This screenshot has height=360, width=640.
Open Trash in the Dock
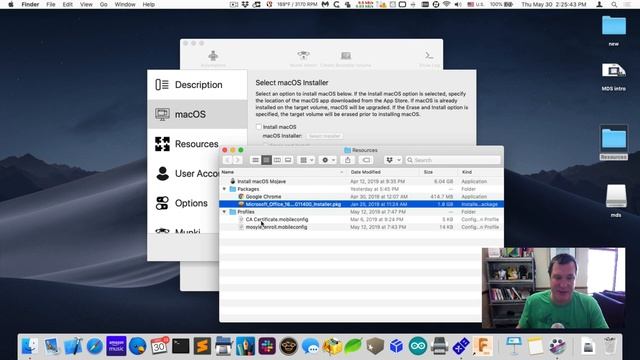[609, 346]
